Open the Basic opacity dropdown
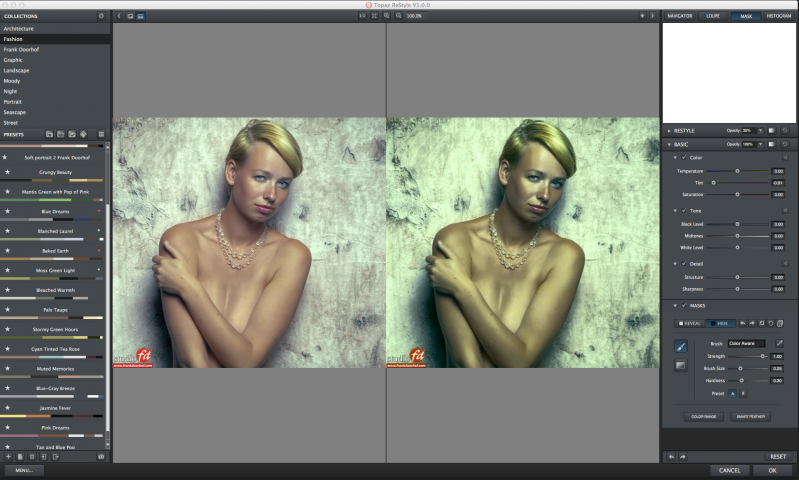 (x=760, y=145)
